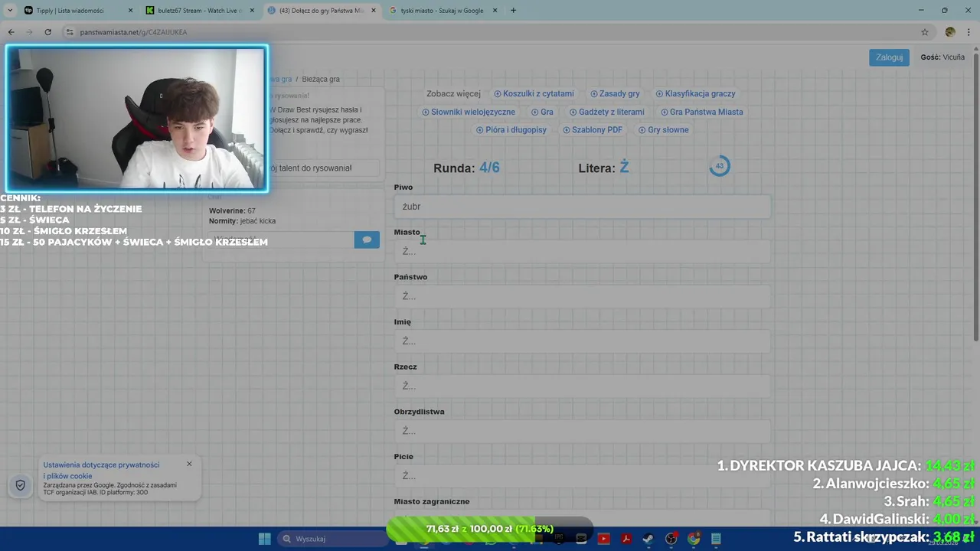Open a new browser tab
The height and width of the screenshot is (551, 980).
pos(513,10)
